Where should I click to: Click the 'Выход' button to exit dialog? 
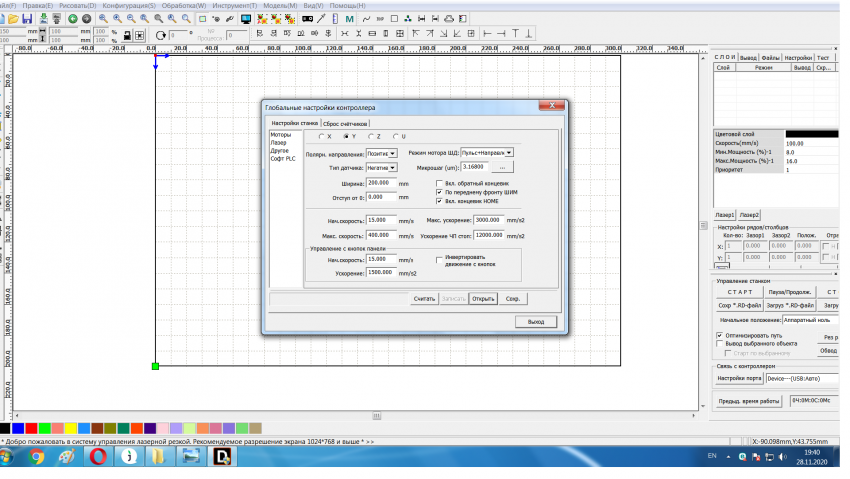click(535, 321)
